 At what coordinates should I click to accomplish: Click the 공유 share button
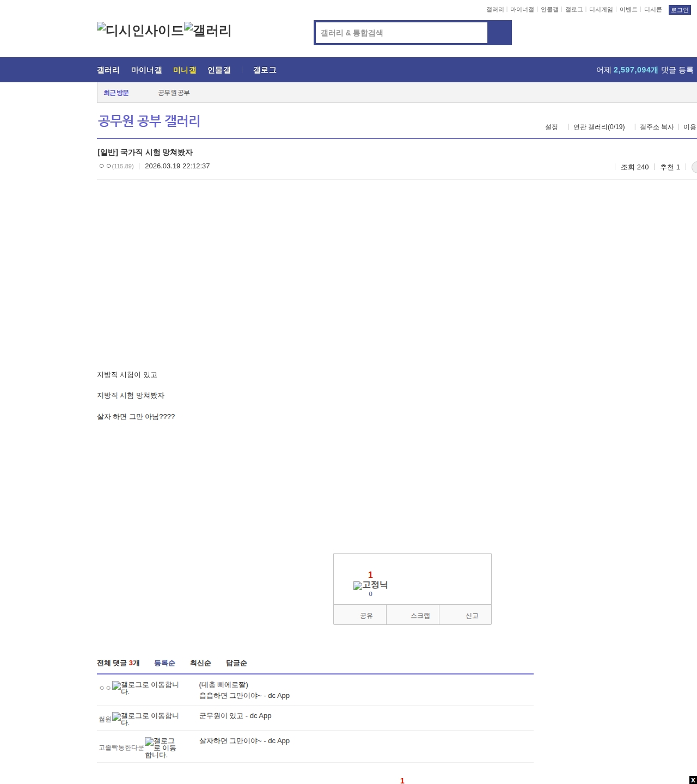pos(360,615)
